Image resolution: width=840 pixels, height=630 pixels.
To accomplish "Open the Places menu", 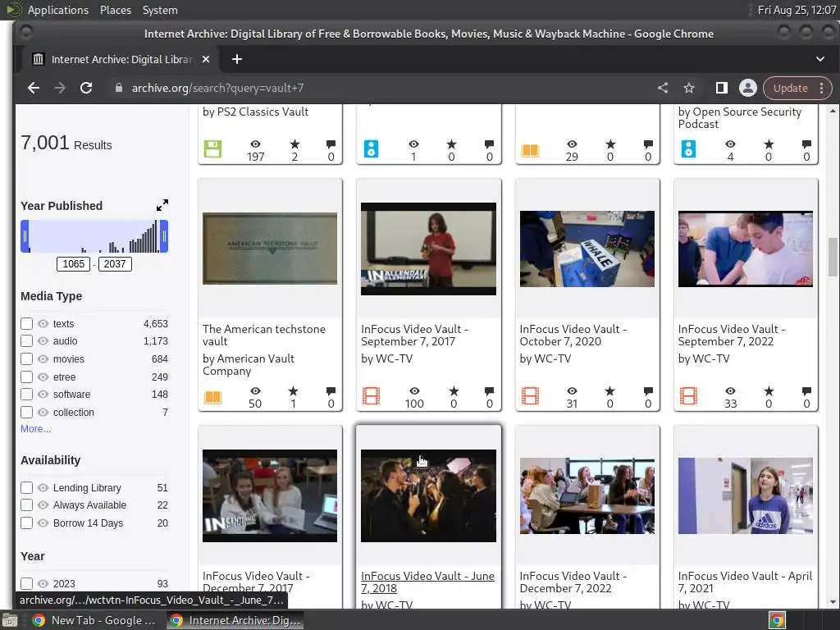I will pyautogui.click(x=116, y=10).
